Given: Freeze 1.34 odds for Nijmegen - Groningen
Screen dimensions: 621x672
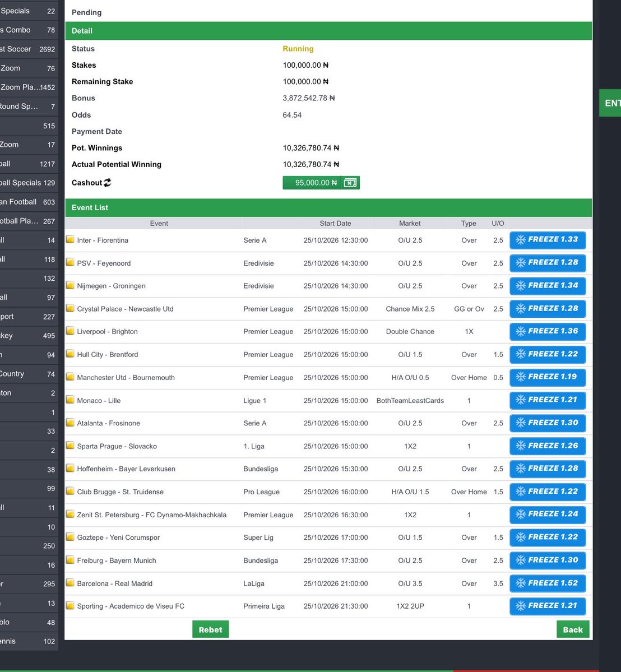Looking at the screenshot, I should (548, 286).
